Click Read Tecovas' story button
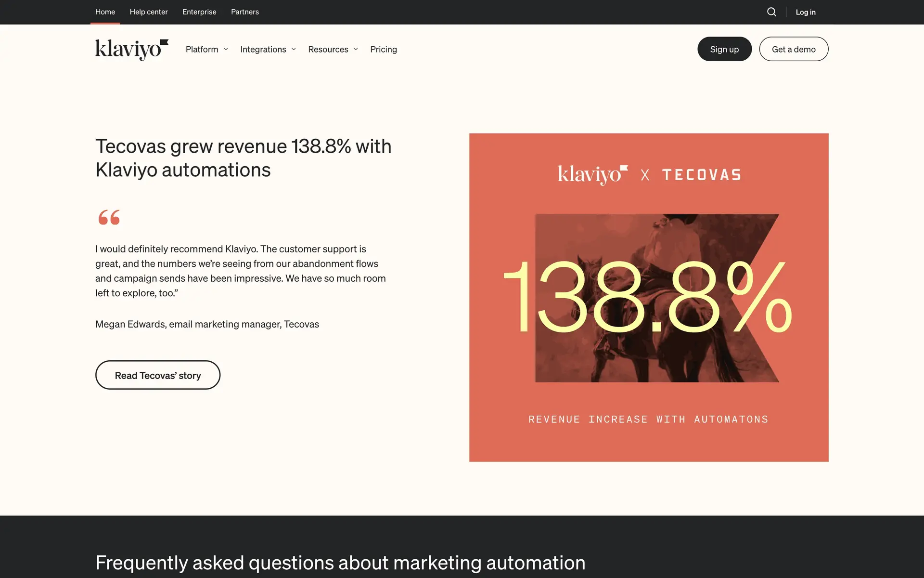Image resolution: width=924 pixels, height=578 pixels. 158,375
